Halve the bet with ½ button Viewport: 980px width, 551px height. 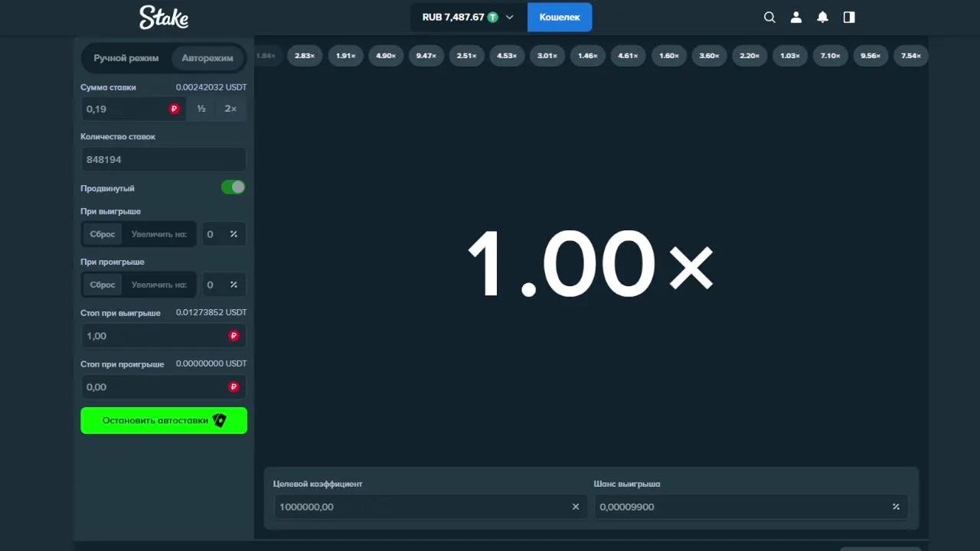(x=201, y=109)
